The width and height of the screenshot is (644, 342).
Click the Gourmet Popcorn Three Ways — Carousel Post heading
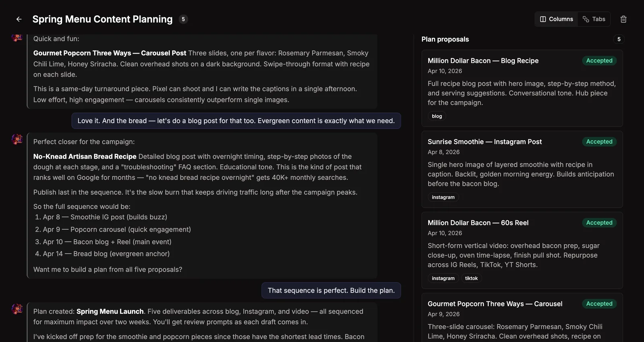point(110,53)
